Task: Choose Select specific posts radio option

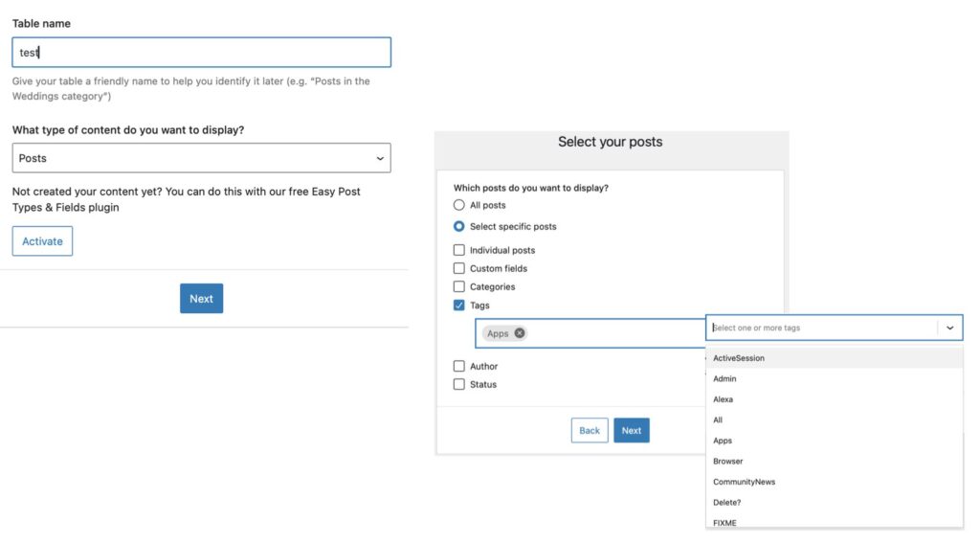Action: click(x=459, y=227)
